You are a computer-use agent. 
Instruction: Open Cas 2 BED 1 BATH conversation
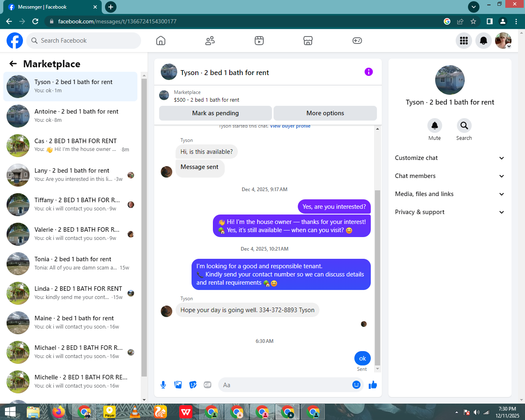pos(70,146)
